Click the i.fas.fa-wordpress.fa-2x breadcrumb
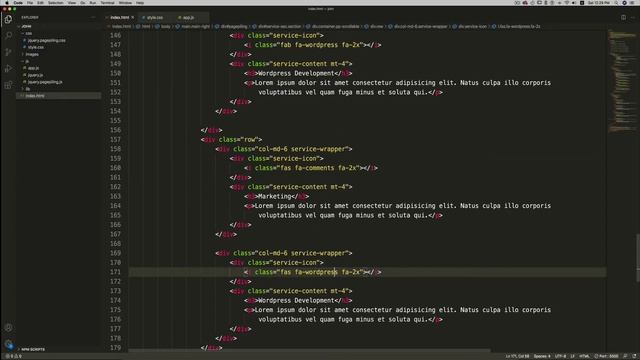Image resolution: width=640 pixels, height=360 pixels. 518,27
